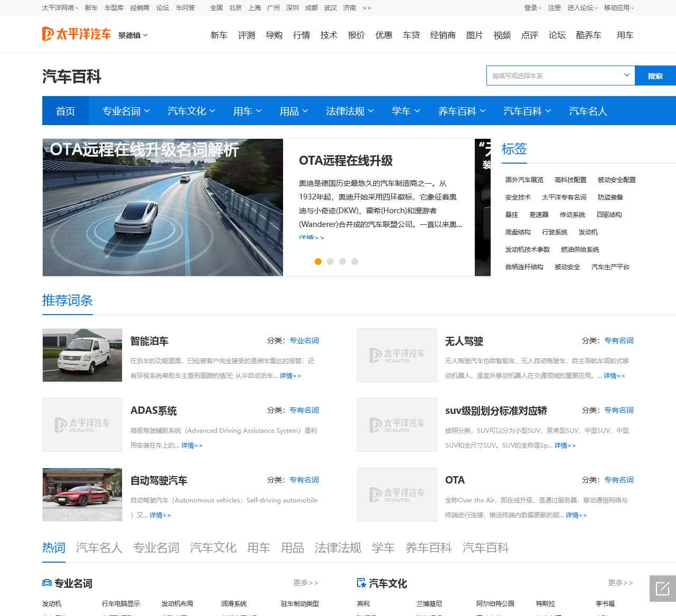
Task: Switch to the 首页 tab
Action: click(x=65, y=111)
